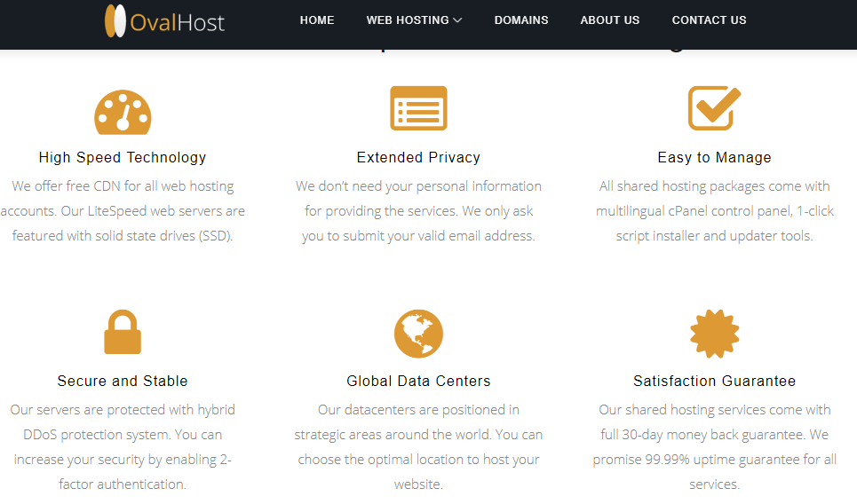This screenshot has width=857, height=504.
Task: Select the Satisfaction Guarantee heading
Action: pos(714,381)
